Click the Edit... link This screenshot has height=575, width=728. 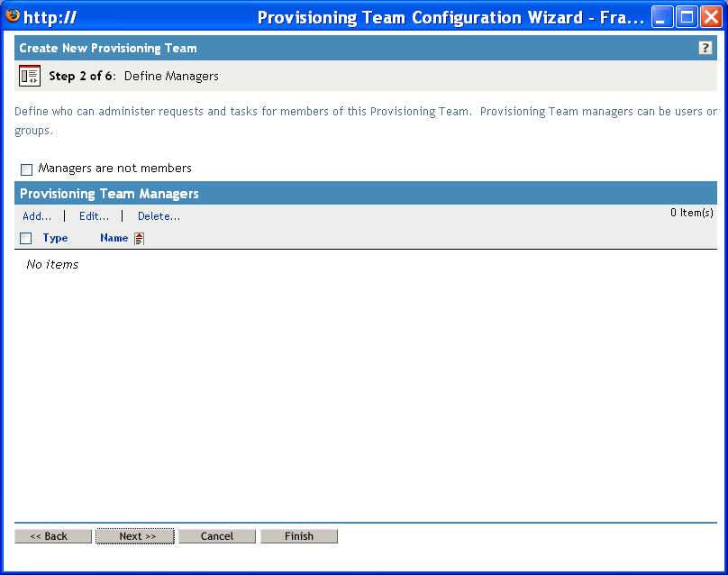[x=94, y=216]
